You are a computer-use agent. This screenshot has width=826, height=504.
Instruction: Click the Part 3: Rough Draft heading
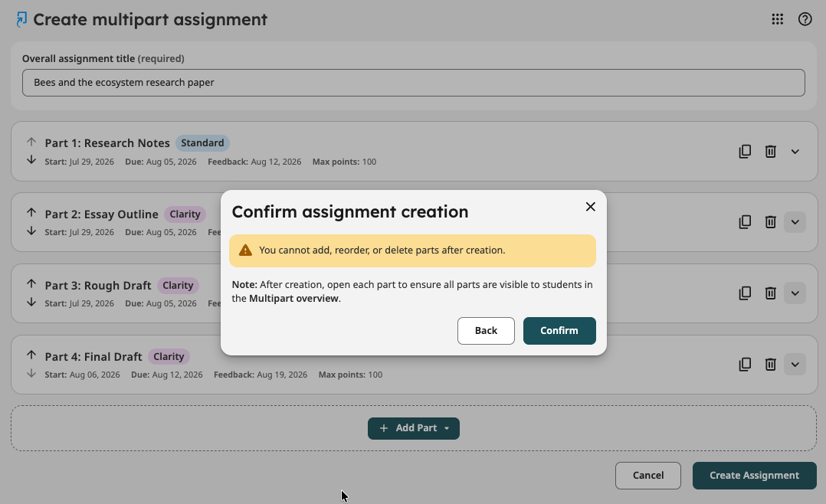coord(98,286)
